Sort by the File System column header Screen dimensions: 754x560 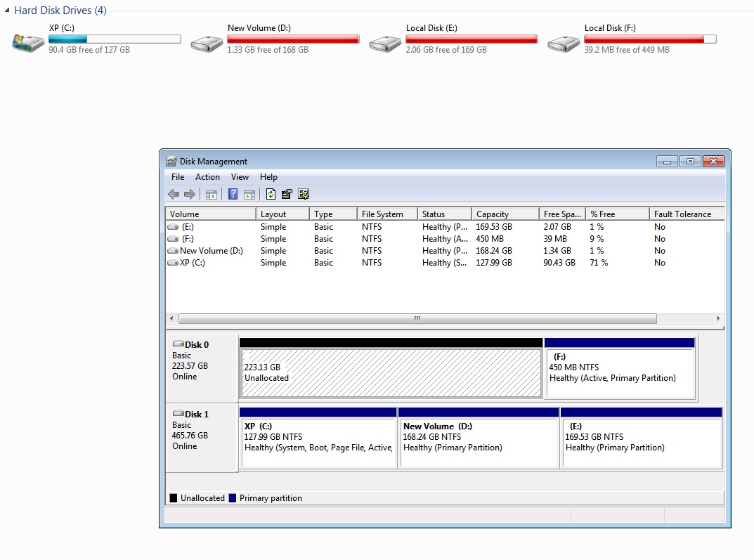tap(387, 214)
